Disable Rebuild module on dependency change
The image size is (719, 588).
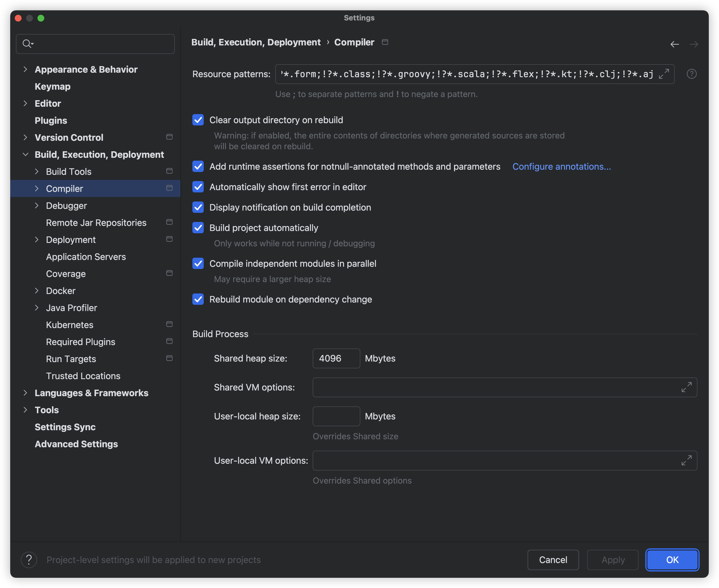[198, 299]
